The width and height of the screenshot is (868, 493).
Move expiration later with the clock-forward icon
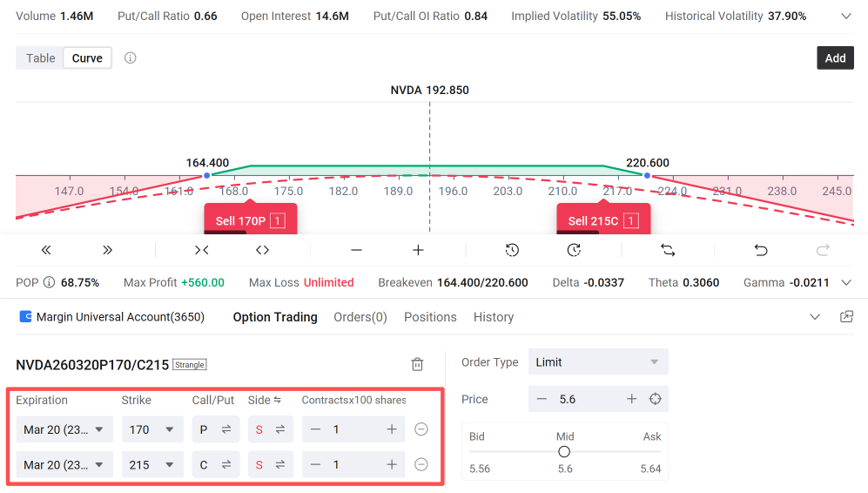coord(574,250)
